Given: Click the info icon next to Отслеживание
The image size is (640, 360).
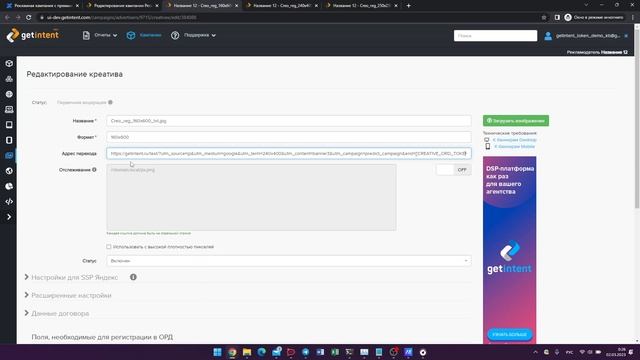Looking at the screenshot, I should click(94, 170).
